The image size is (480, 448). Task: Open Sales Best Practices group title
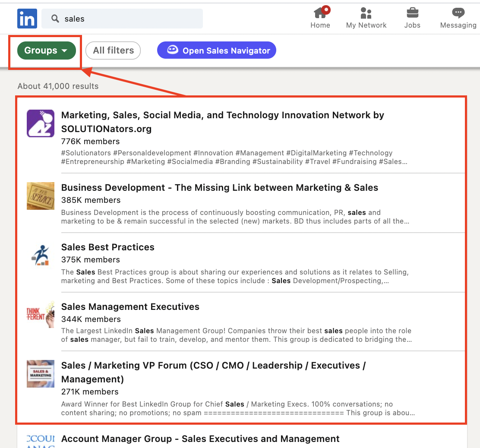pyautogui.click(x=108, y=247)
